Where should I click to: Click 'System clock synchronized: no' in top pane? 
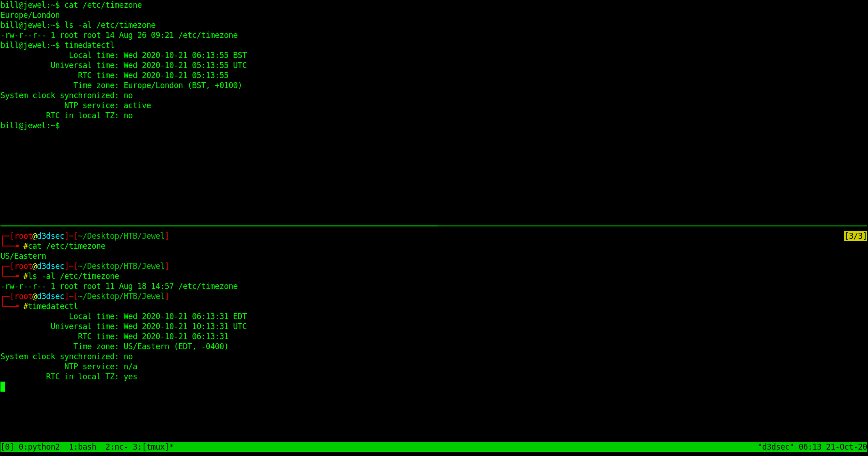(x=67, y=95)
